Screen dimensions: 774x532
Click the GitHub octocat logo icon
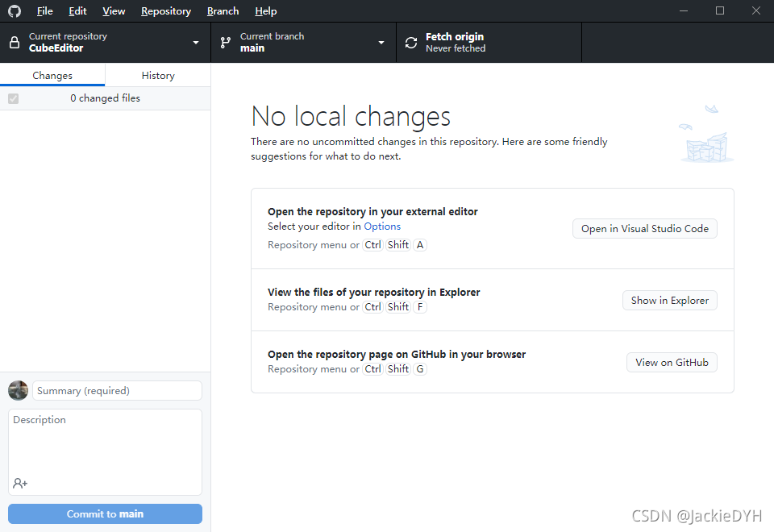pyautogui.click(x=15, y=10)
